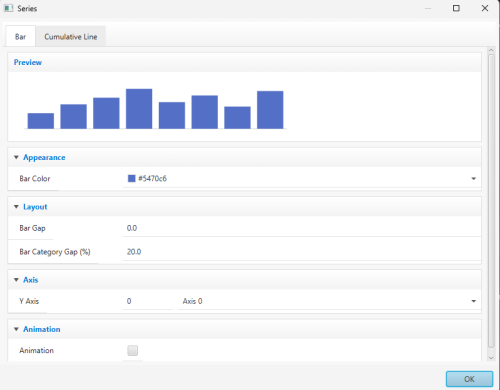Click the Axis 0 combo text
500x390 pixels.
192,301
